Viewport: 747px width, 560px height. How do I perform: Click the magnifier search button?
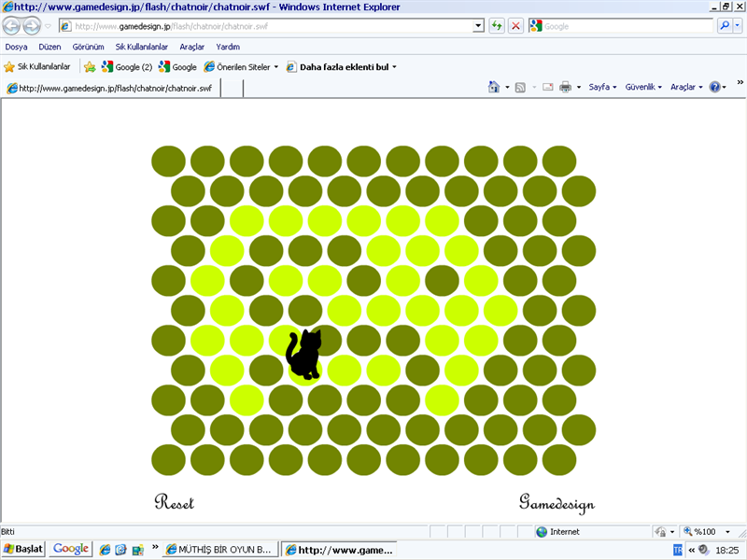[x=725, y=26]
